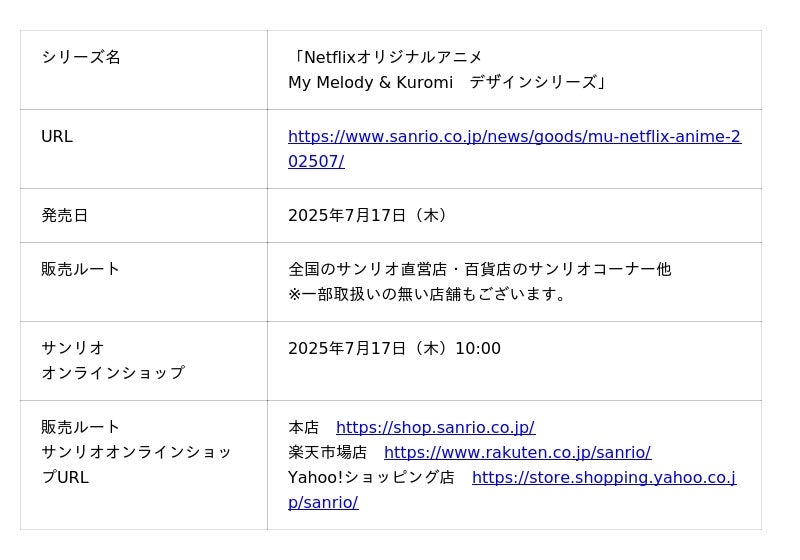Select the 販売ルート label above サンリオ row

[x=81, y=270]
